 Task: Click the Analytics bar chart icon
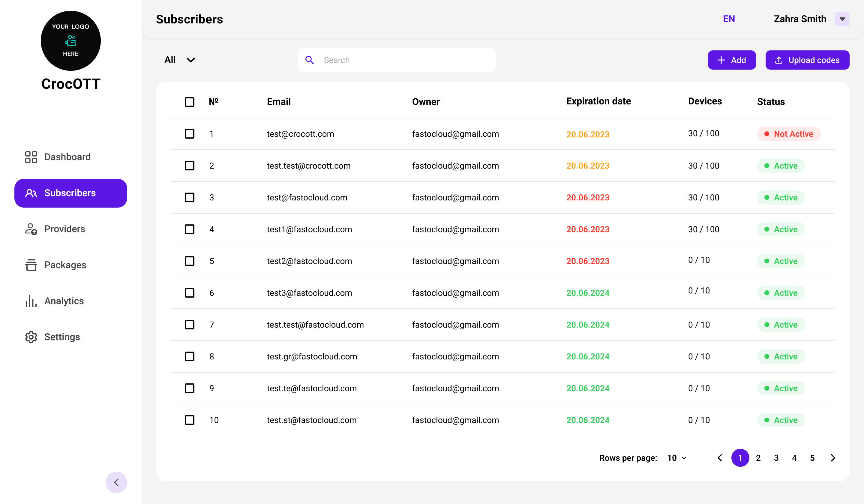click(x=31, y=301)
